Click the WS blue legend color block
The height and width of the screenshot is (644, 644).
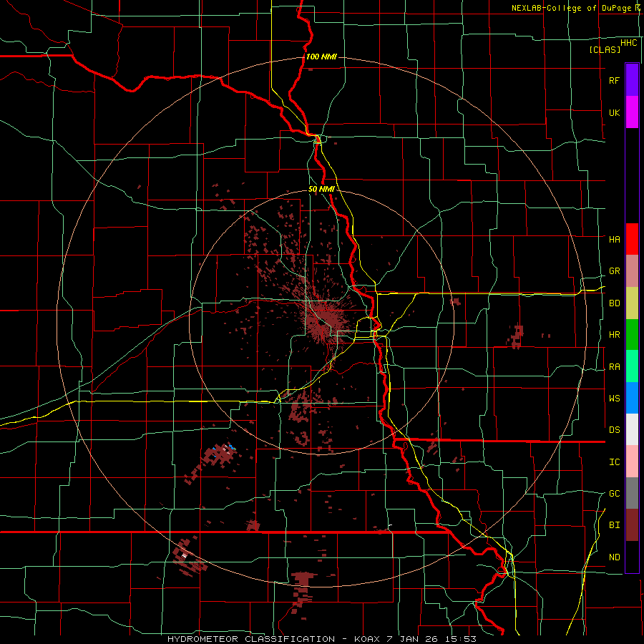tap(632, 398)
